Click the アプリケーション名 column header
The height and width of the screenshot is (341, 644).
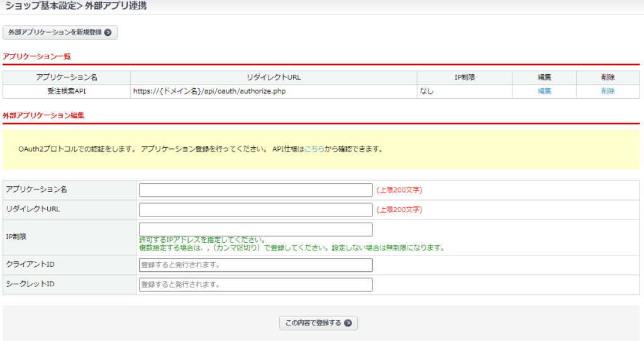[x=67, y=77]
